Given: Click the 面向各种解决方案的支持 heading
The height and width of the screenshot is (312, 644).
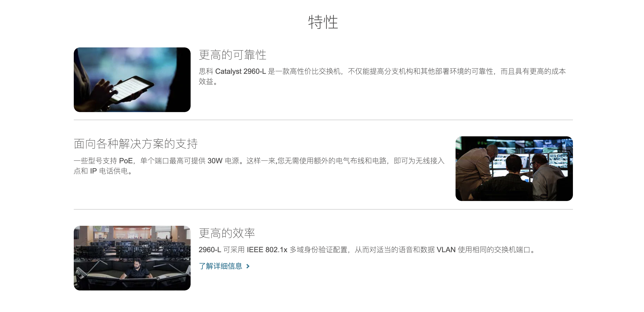Looking at the screenshot, I should [136, 144].
